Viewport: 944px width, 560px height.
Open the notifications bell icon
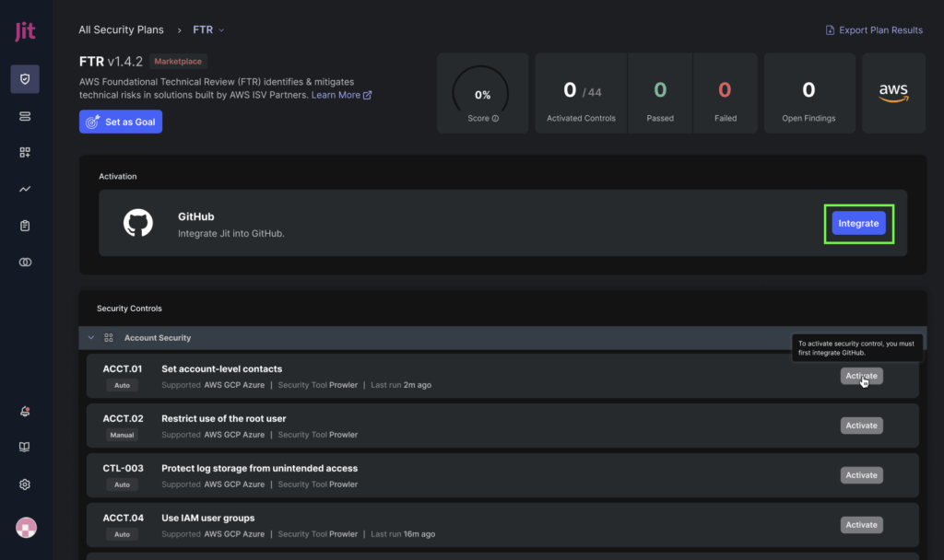[25, 411]
